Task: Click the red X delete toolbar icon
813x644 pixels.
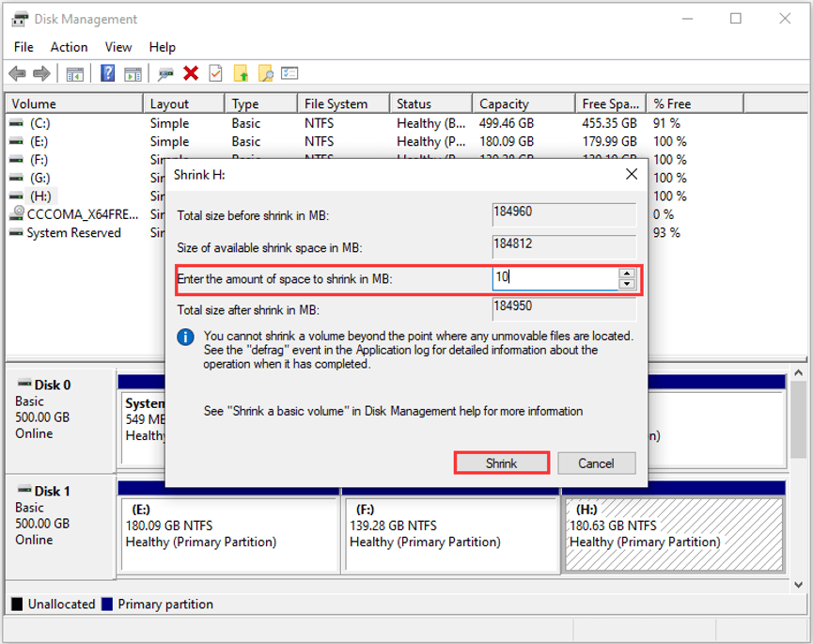Action: 190,72
